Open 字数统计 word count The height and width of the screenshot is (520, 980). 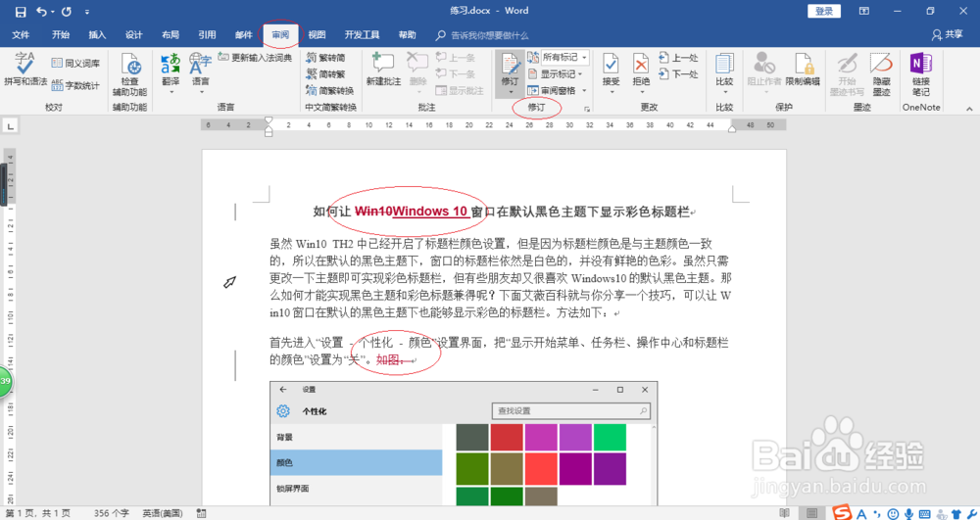coord(75,85)
